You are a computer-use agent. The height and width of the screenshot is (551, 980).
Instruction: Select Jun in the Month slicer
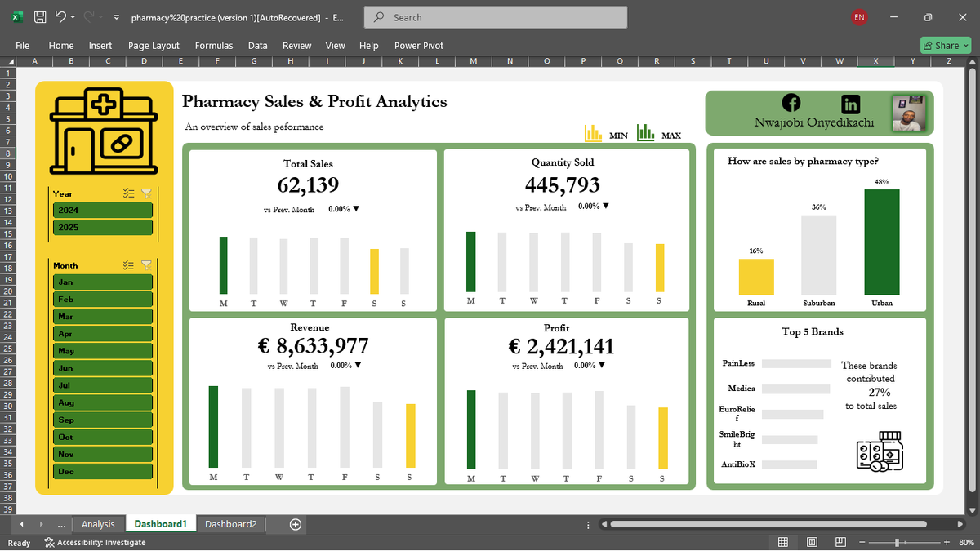click(x=103, y=368)
